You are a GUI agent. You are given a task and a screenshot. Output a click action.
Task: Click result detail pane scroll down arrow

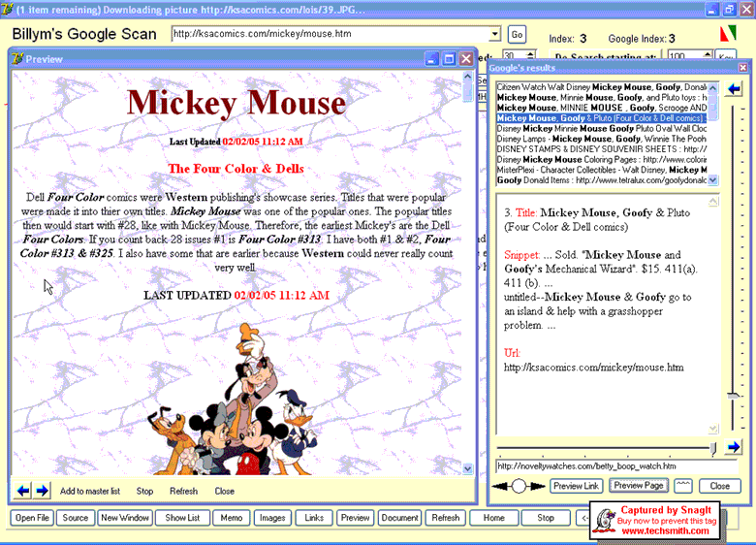click(x=713, y=429)
